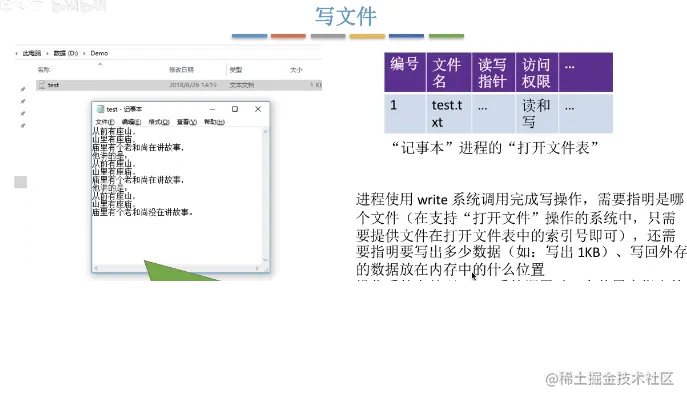
Task: Minimize the test Notepad window
Action: click(x=212, y=109)
